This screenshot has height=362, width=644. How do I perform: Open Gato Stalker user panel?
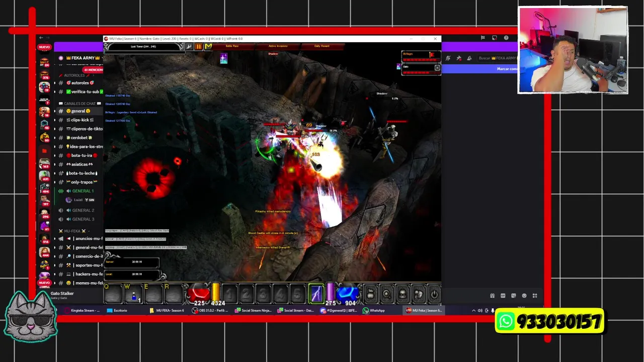point(62,295)
